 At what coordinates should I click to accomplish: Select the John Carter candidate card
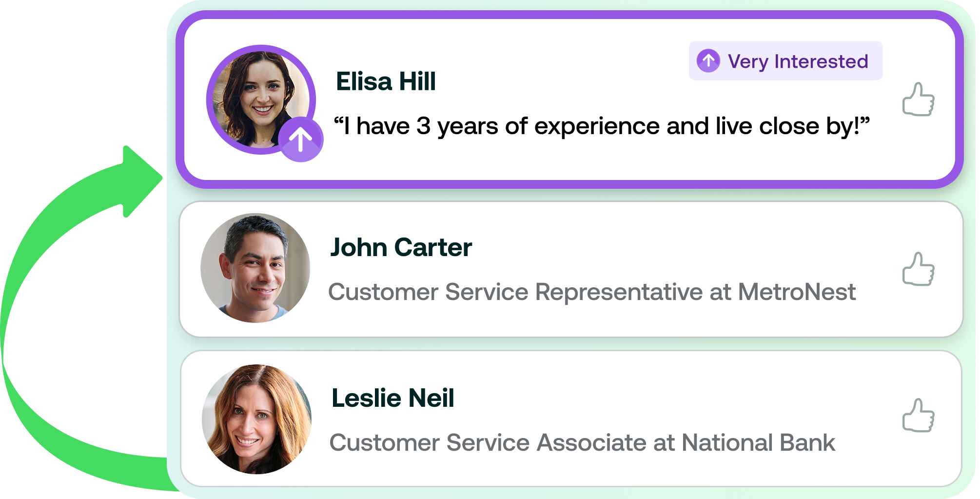(x=571, y=269)
